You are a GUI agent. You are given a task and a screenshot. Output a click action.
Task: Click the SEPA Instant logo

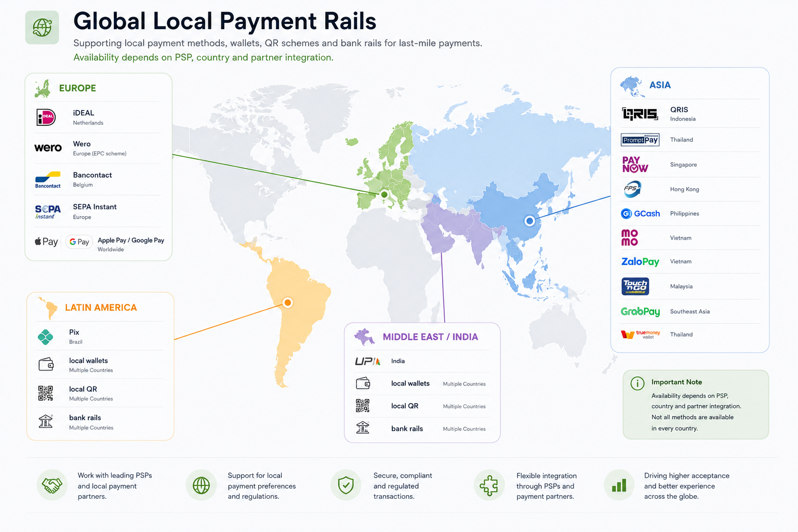[x=48, y=211]
